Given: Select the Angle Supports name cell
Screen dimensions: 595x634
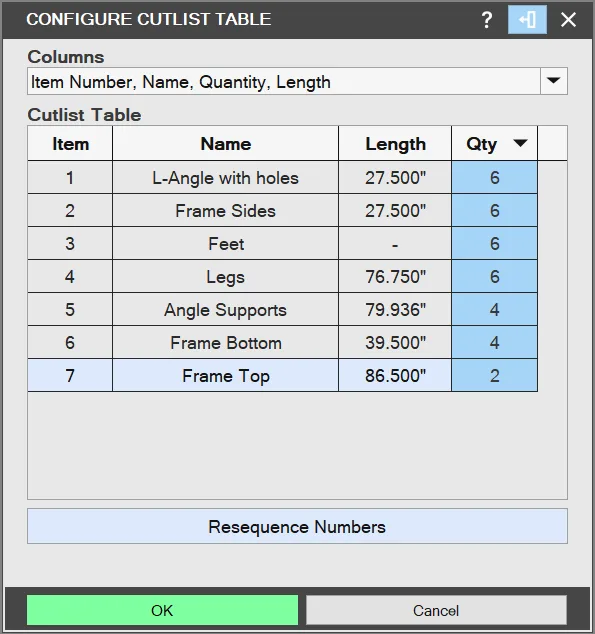Looking at the screenshot, I should (x=226, y=310).
